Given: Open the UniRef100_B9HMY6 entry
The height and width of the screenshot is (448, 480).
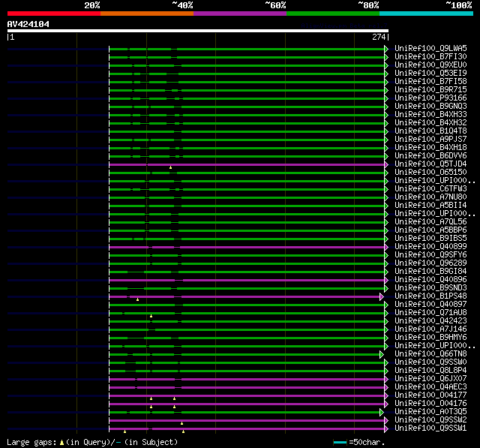Looking at the screenshot, I should point(430,338).
